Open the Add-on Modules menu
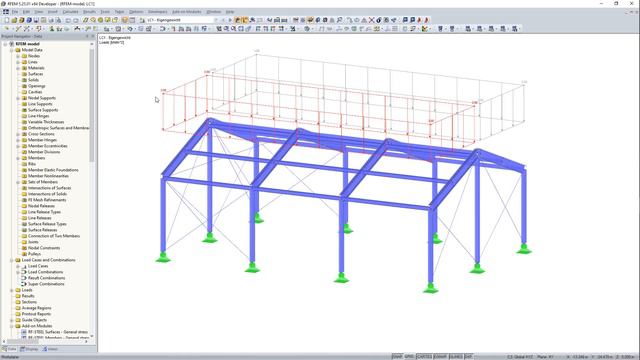This screenshot has width=640, height=360. [x=187, y=12]
